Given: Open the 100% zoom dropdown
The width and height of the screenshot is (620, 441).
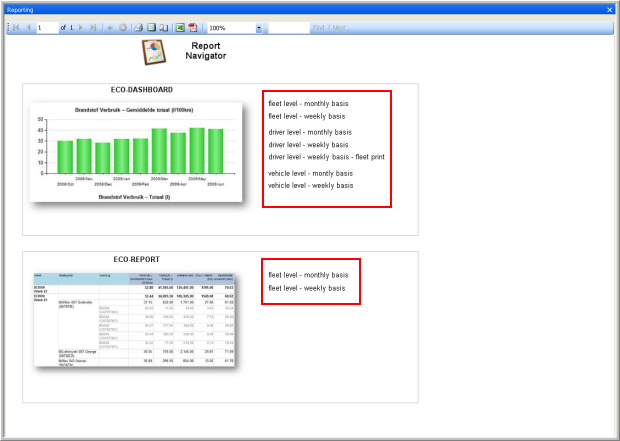Looking at the screenshot, I should point(258,28).
